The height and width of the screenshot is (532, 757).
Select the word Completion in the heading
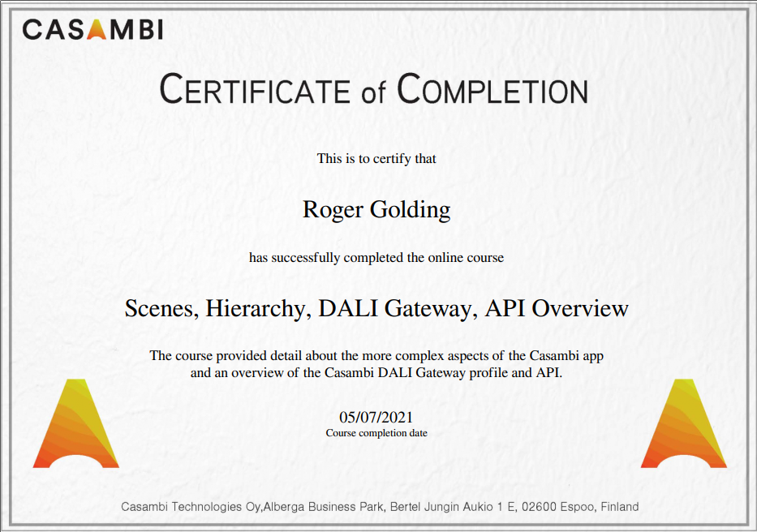point(493,89)
